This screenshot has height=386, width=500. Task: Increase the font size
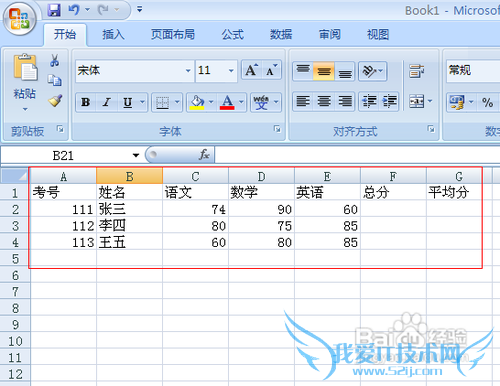[252, 70]
